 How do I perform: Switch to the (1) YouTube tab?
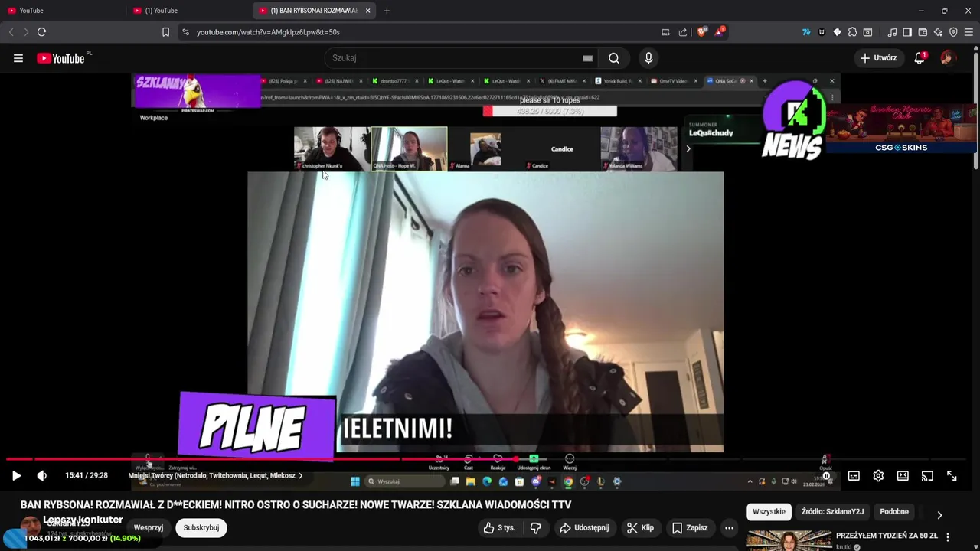[x=188, y=11]
